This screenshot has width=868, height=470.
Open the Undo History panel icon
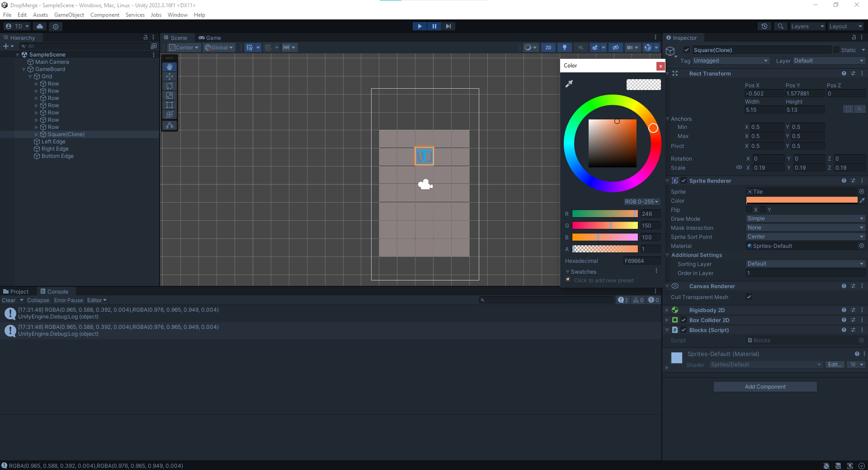764,26
